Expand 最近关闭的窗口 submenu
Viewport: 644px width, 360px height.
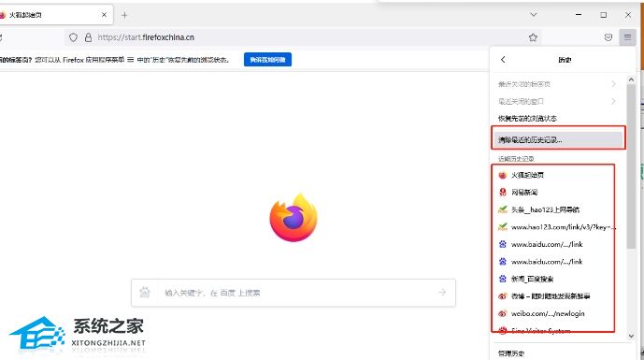[557, 101]
